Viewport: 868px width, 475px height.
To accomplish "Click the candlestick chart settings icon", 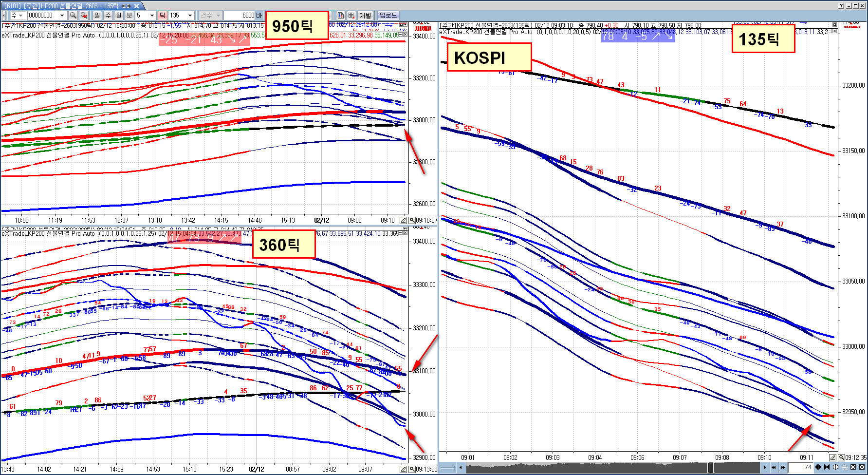I will [340, 16].
